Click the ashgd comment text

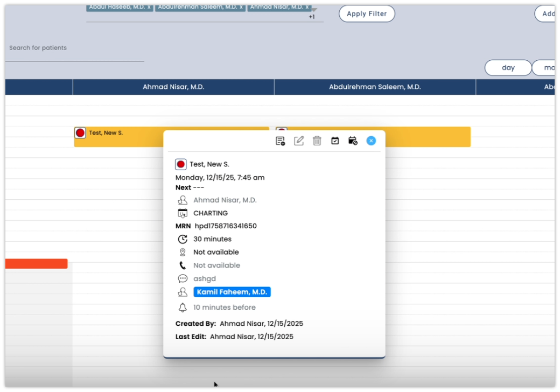click(205, 278)
